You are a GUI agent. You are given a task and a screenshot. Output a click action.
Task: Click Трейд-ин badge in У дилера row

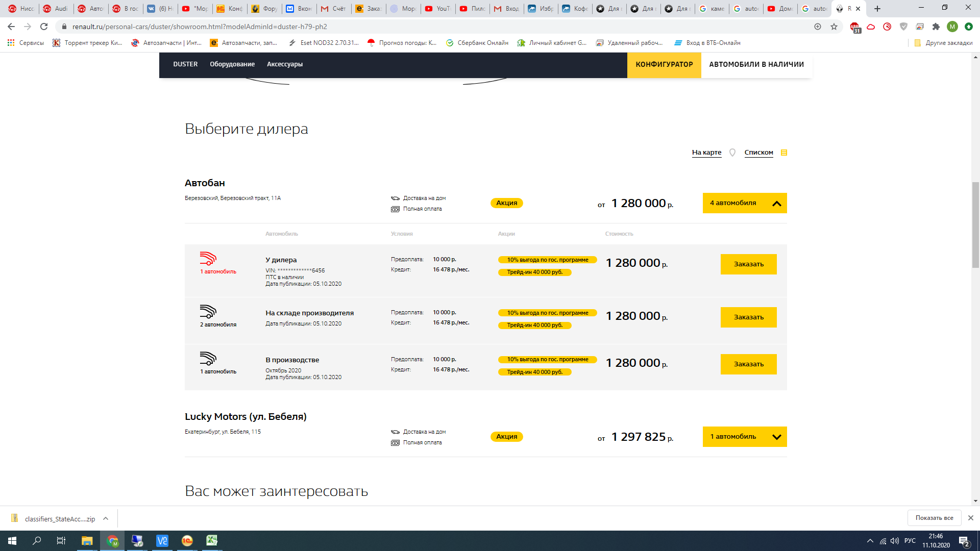(x=535, y=272)
